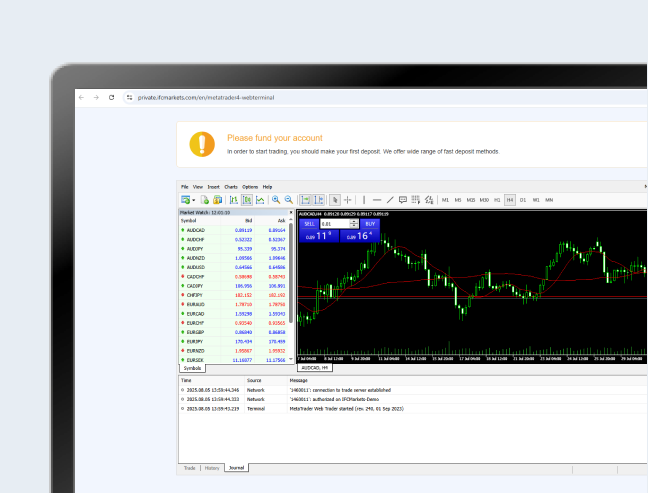Select the horizontal line drawing tool
Viewport: 648px width, 493px height.
[x=377, y=200]
